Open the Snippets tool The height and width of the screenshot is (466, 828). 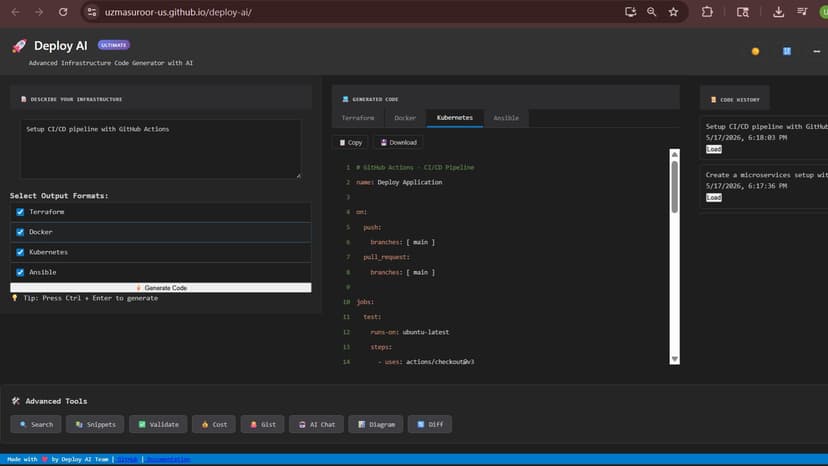[x=95, y=424]
